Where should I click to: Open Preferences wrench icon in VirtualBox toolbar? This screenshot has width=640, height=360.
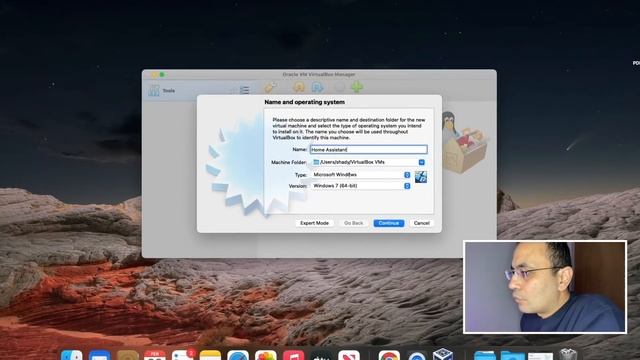tap(270, 87)
